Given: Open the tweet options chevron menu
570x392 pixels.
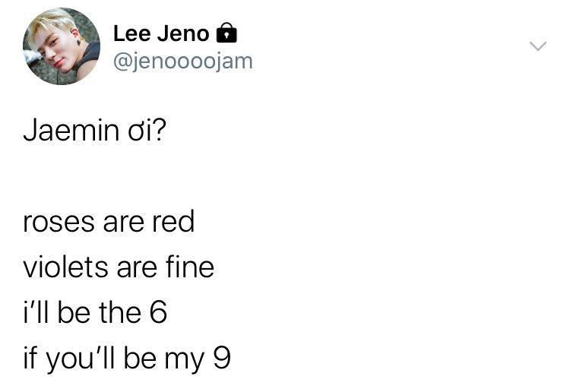Looking at the screenshot, I should coord(537,46).
